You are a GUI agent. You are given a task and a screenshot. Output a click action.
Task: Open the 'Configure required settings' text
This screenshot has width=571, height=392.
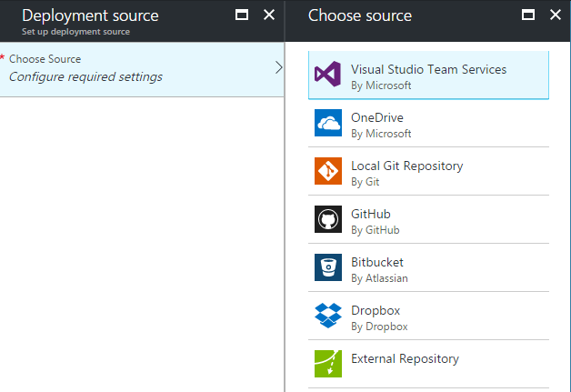click(x=85, y=76)
